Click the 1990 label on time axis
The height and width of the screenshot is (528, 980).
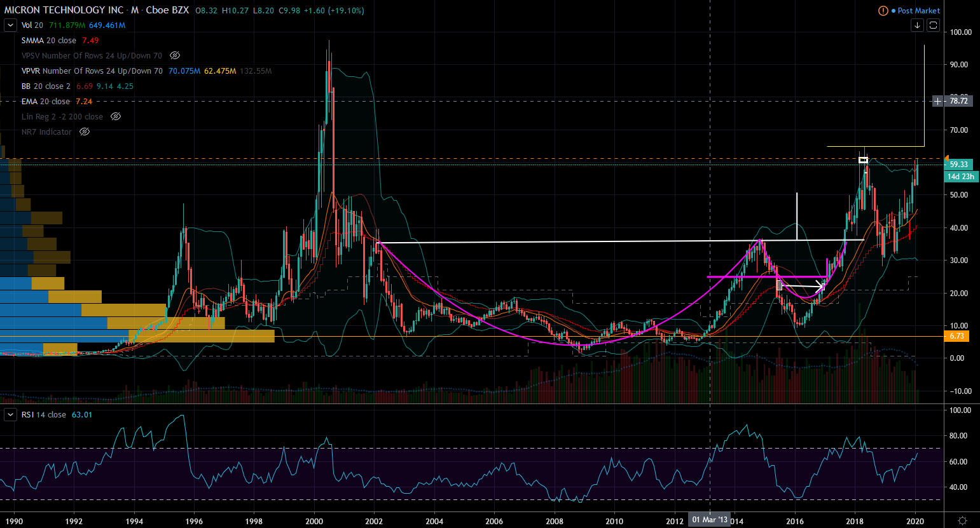(x=14, y=522)
